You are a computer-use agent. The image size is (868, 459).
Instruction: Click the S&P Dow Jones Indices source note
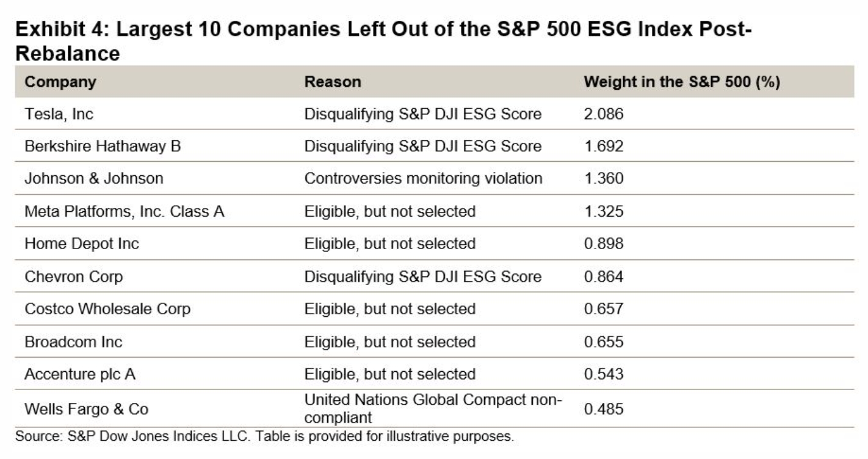tap(264, 437)
